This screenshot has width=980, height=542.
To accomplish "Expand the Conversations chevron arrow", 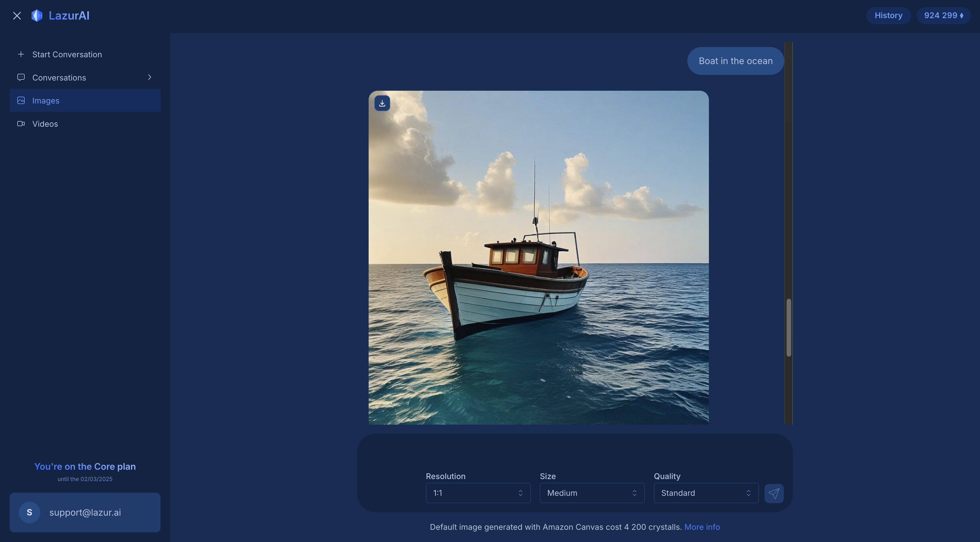I will (x=149, y=77).
